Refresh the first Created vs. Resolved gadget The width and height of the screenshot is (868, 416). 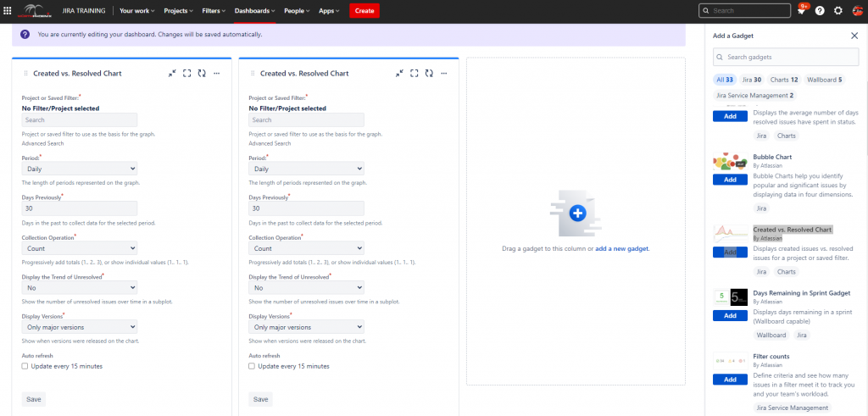[x=202, y=73]
